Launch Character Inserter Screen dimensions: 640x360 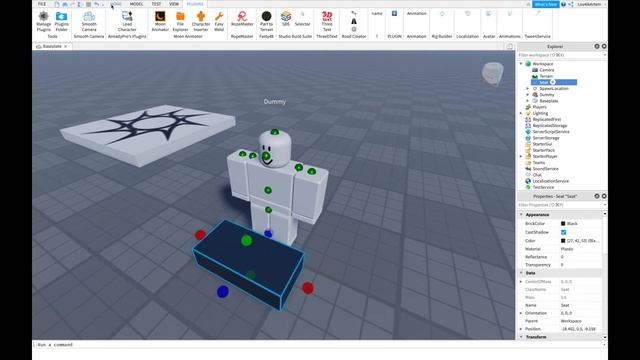pos(201,21)
